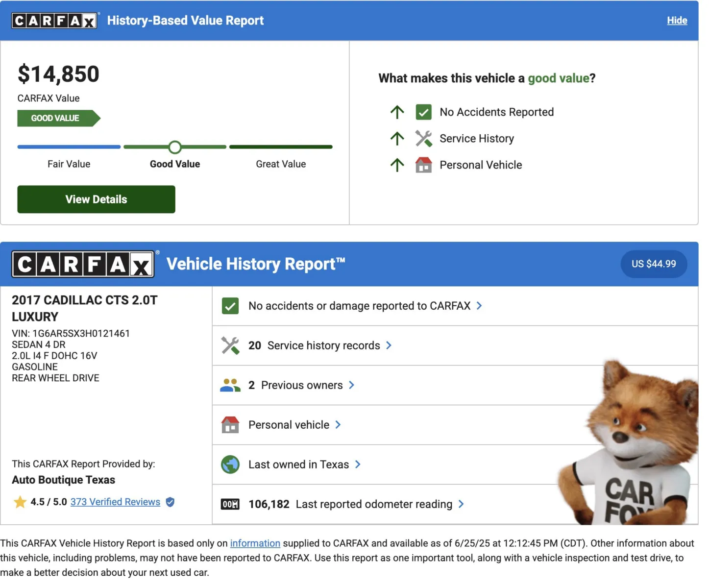Click the gold star rating icon

(x=20, y=502)
